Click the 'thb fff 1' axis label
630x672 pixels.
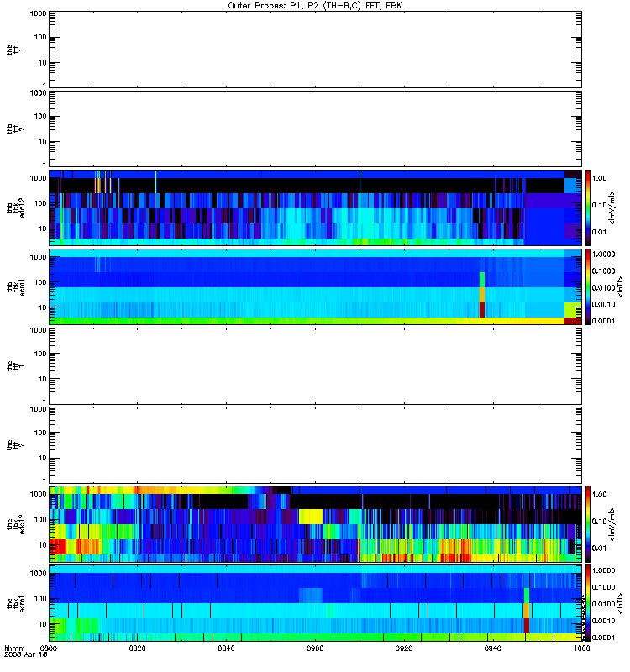16,50
